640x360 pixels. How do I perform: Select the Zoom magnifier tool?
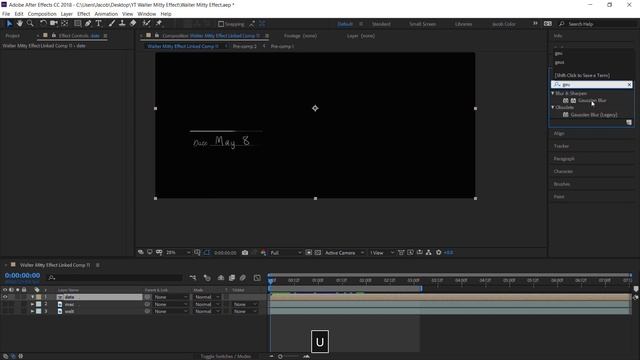[x=30, y=24]
